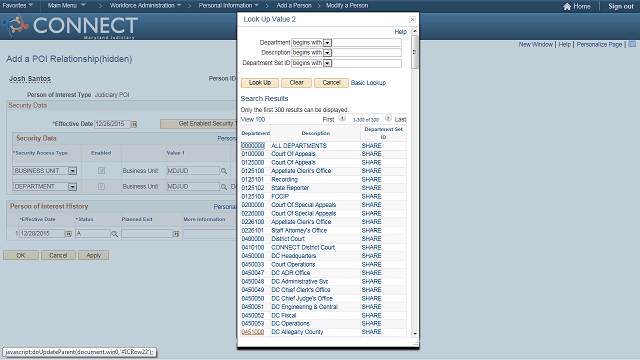
Task: Open Workforce Administration breadcrumb menu
Action: [145, 5]
